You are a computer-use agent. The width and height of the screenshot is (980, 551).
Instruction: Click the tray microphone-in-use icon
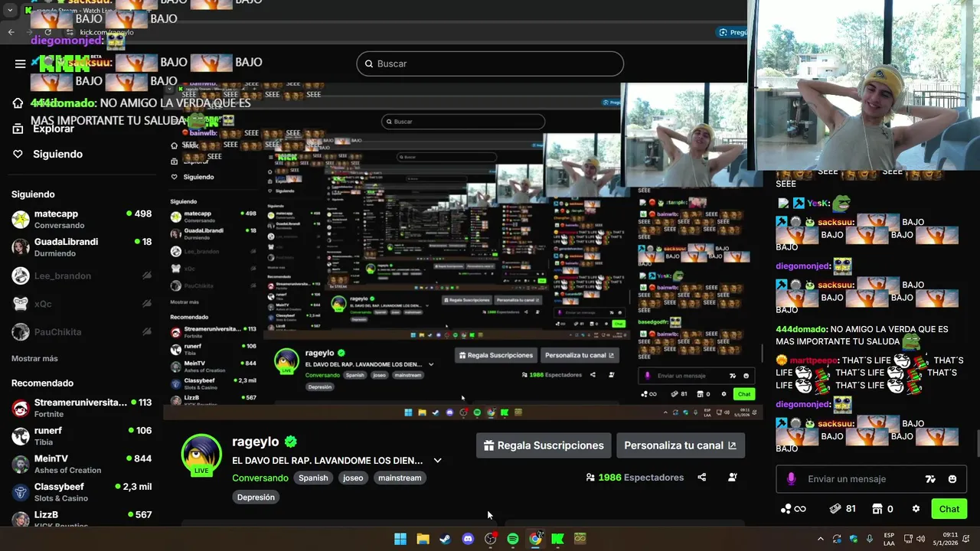coord(870,539)
